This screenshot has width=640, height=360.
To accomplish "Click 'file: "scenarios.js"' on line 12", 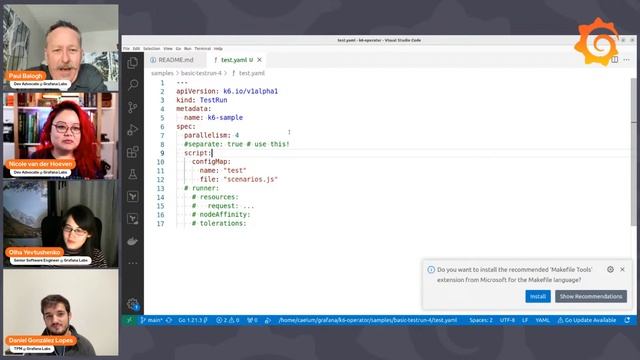I will click(x=239, y=179).
